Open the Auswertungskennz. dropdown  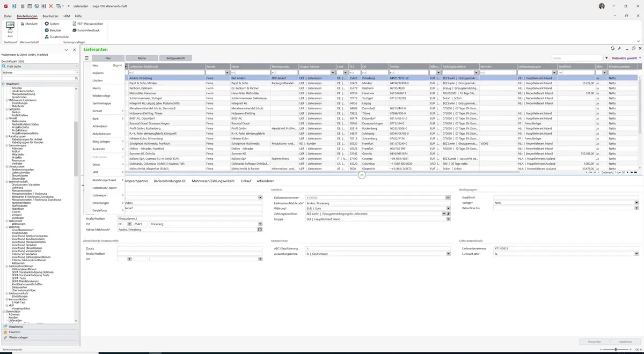point(449,254)
